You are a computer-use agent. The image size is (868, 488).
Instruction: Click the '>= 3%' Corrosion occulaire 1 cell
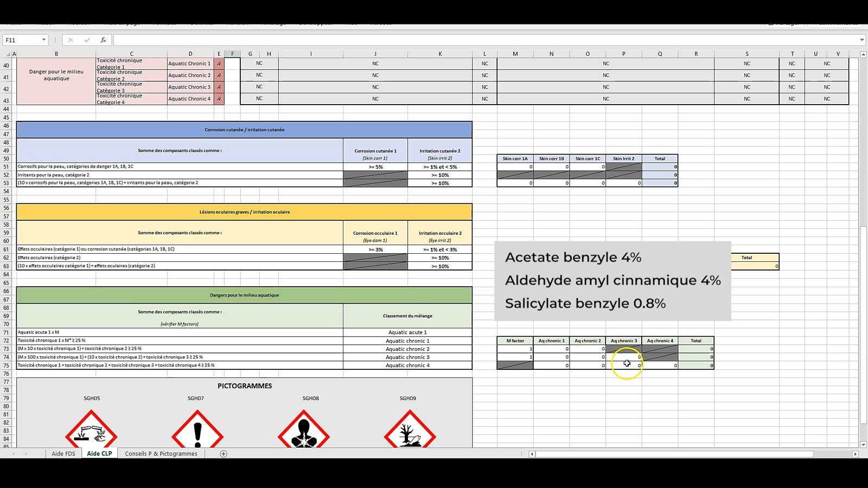point(375,249)
